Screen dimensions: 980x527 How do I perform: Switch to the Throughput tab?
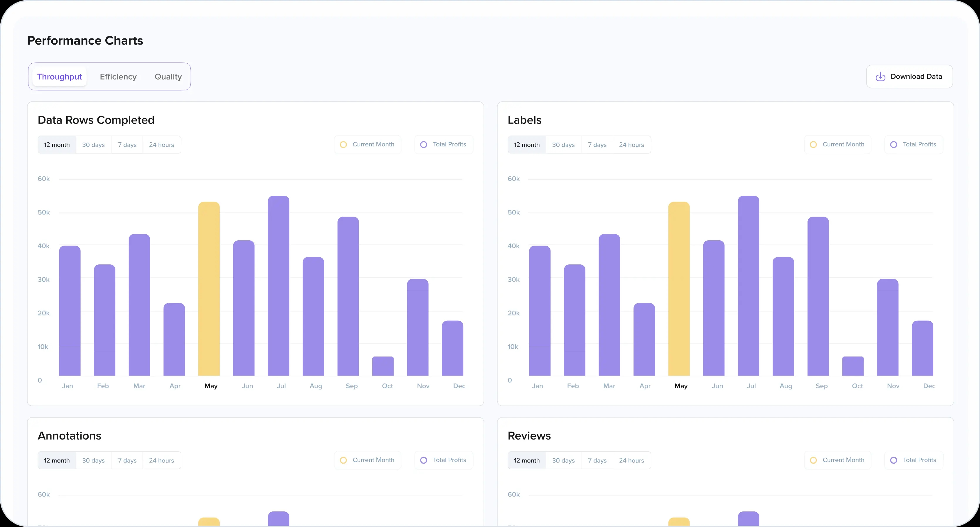pos(59,77)
